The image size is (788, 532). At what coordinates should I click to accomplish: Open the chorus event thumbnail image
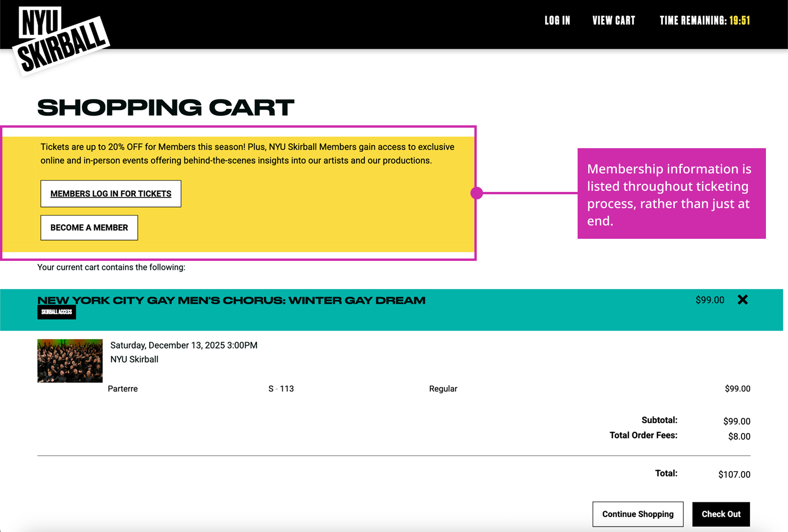(x=70, y=361)
